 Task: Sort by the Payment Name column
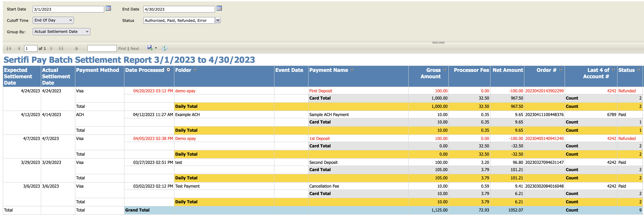click(x=352, y=70)
